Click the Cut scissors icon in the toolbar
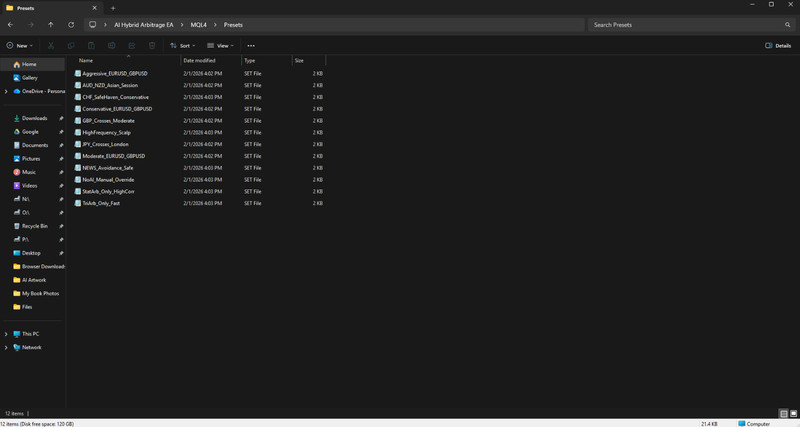This screenshot has width=800, height=427. [x=51, y=45]
